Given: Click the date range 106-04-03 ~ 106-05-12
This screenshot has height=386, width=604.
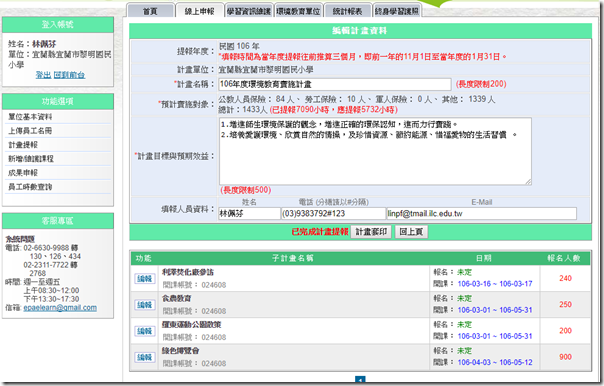Looking at the screenshot, I should pyautogui.click(x=495, y=362).
